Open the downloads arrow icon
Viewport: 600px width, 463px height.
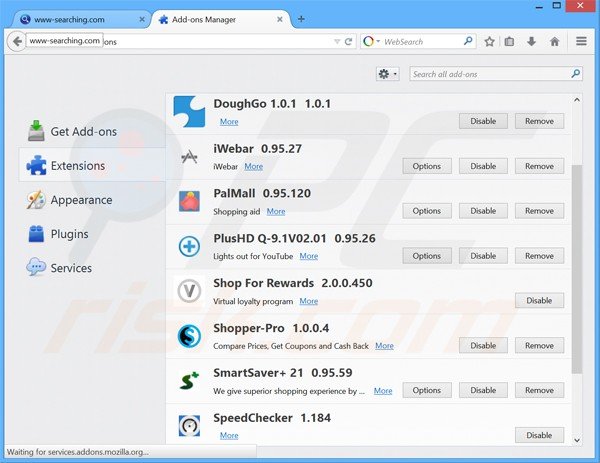click(x=532, y=41)
